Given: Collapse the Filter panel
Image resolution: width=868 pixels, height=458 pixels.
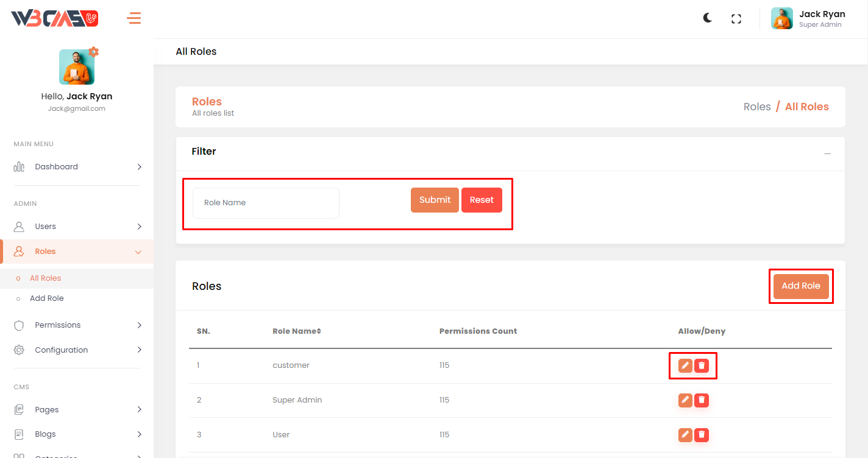Looking at the screenshot, I should (827, 153).
